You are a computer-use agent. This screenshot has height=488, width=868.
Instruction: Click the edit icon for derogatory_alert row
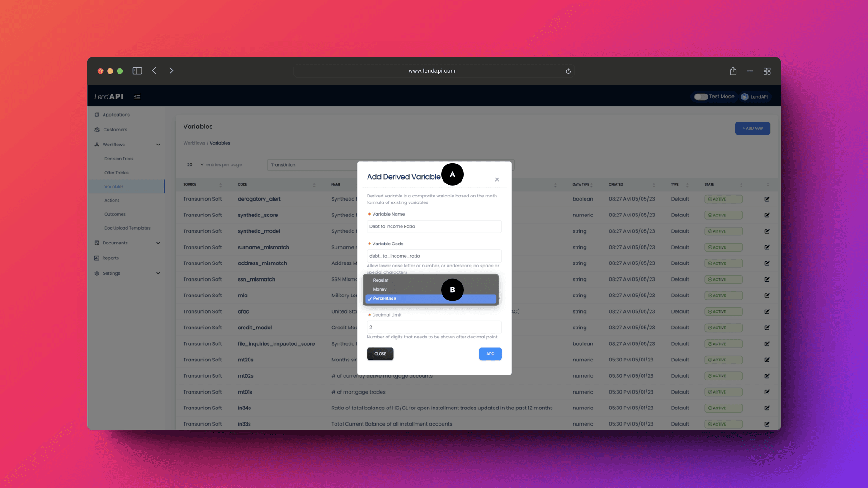767,198
